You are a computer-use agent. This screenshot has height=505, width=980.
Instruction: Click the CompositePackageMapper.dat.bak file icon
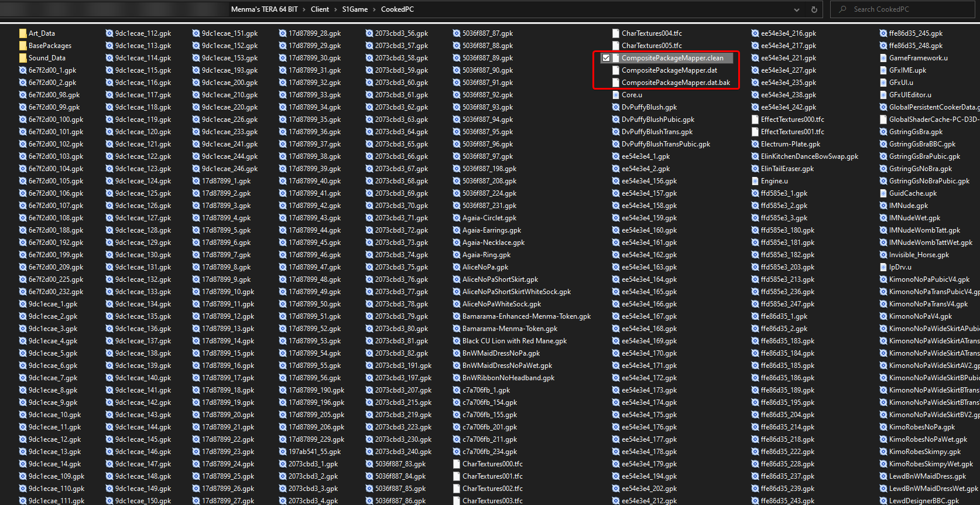pos(616,83)
